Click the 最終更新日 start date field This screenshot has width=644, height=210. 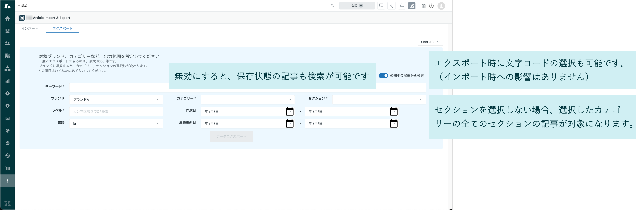pos(248,123)
